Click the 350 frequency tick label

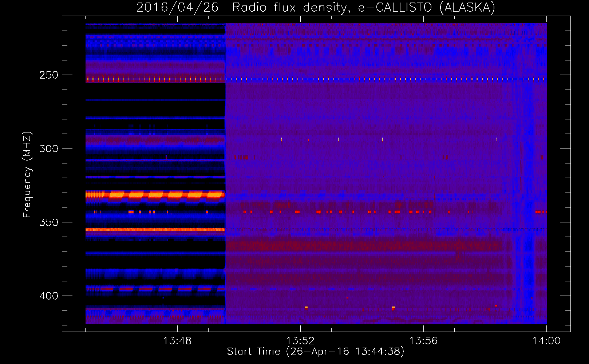[49, 222]
